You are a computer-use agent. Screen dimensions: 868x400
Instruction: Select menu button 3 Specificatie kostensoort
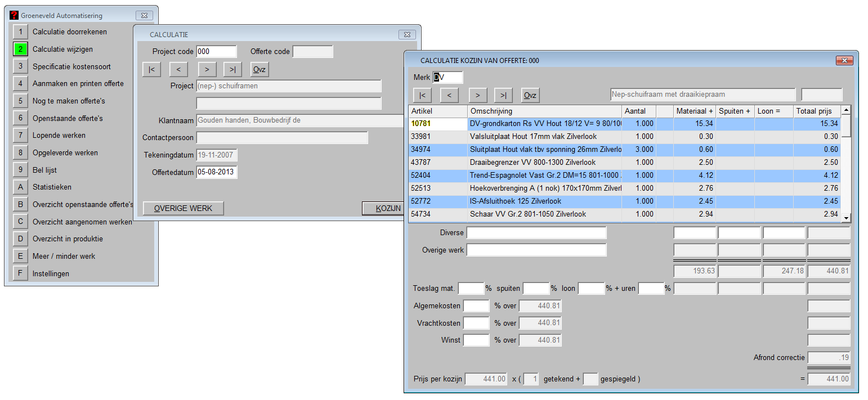21,66
